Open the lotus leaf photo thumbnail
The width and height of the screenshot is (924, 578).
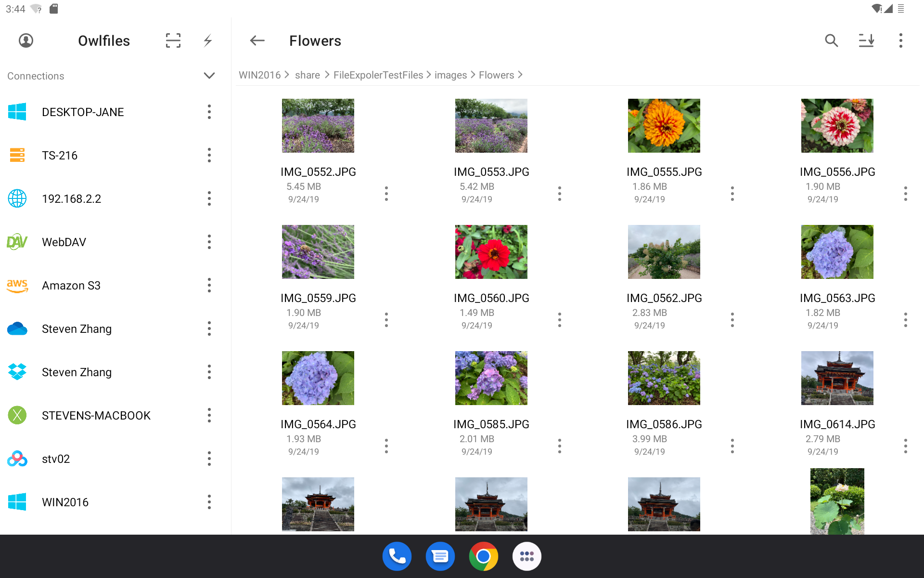point(837,501)
